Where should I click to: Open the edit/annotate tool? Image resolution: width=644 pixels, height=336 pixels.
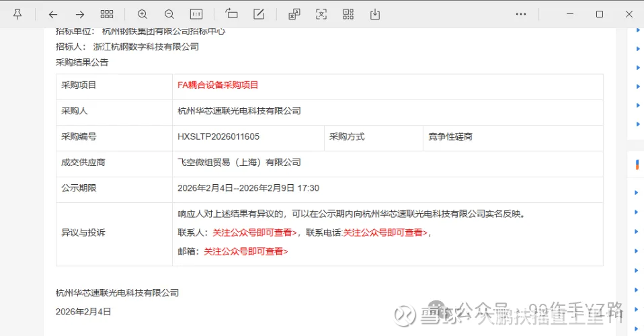(x=259, y=14)
